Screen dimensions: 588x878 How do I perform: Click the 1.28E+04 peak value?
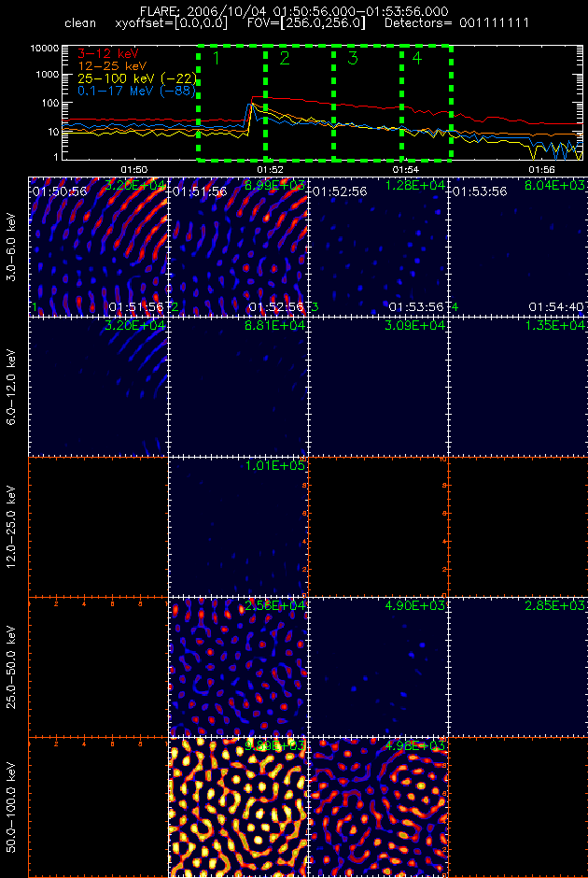coord(415,185)
